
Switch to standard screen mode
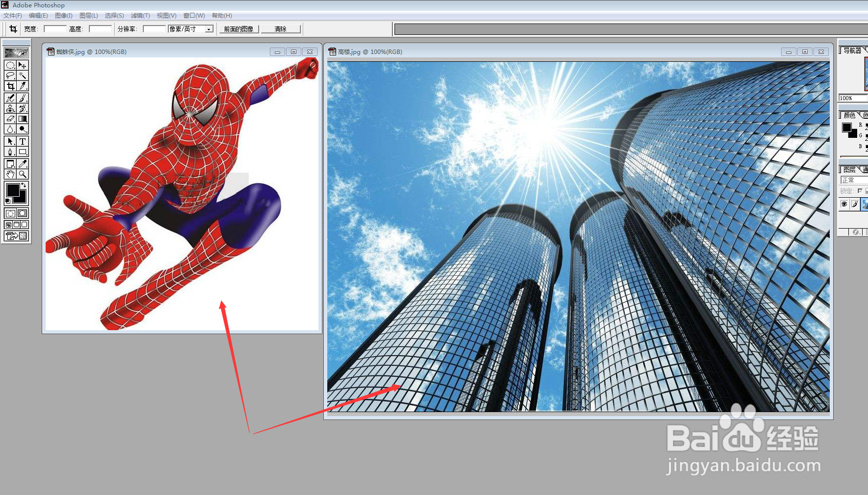click(8, 225)
